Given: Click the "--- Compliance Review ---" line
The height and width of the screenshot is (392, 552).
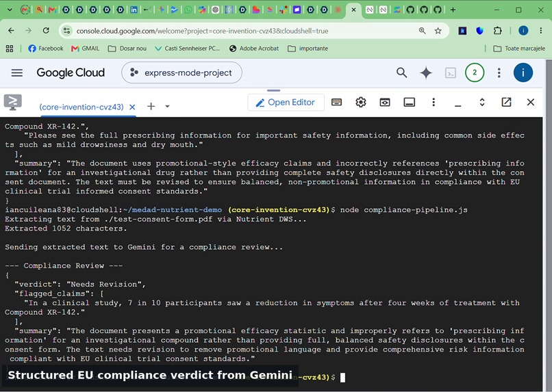Looking at the screenshot, I should (64, 266).
